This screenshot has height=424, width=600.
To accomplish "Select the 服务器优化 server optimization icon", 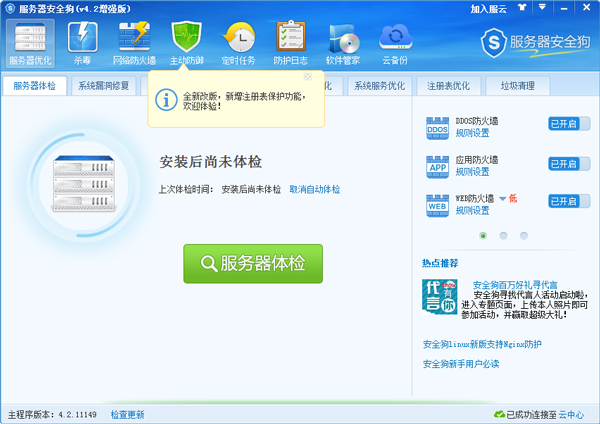I will (x=30, y=42).
